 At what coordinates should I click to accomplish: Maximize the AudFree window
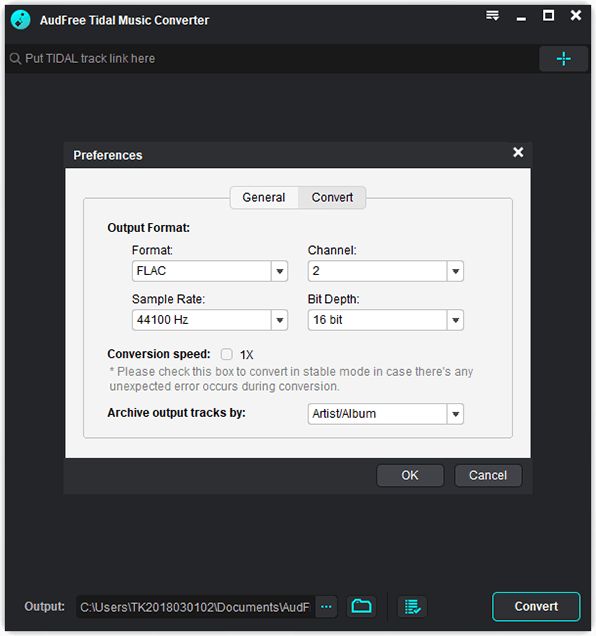549,15
